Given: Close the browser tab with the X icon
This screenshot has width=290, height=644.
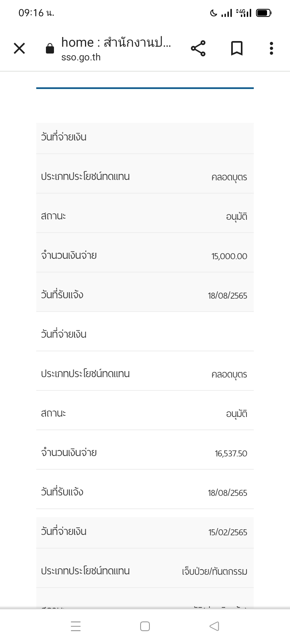Looking at the screenshot, I should click(x=19, y=49).
